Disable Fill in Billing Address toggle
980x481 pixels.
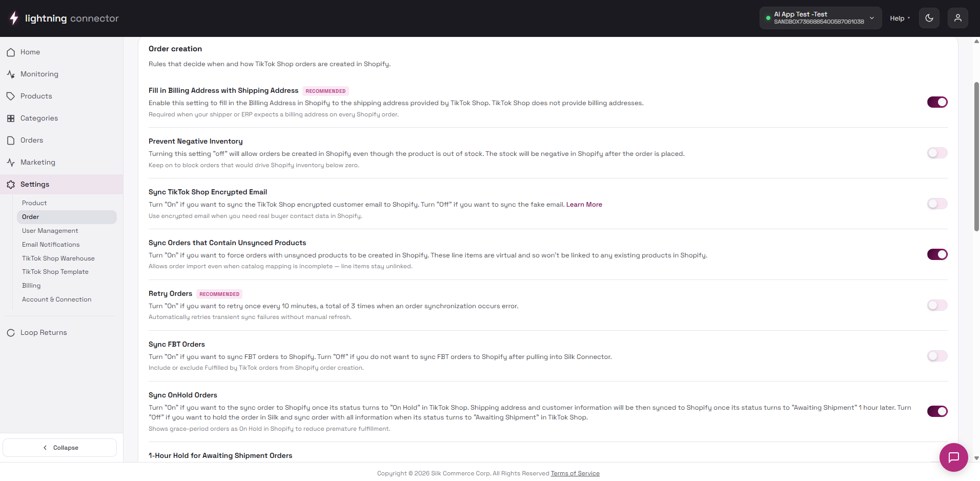937,102
